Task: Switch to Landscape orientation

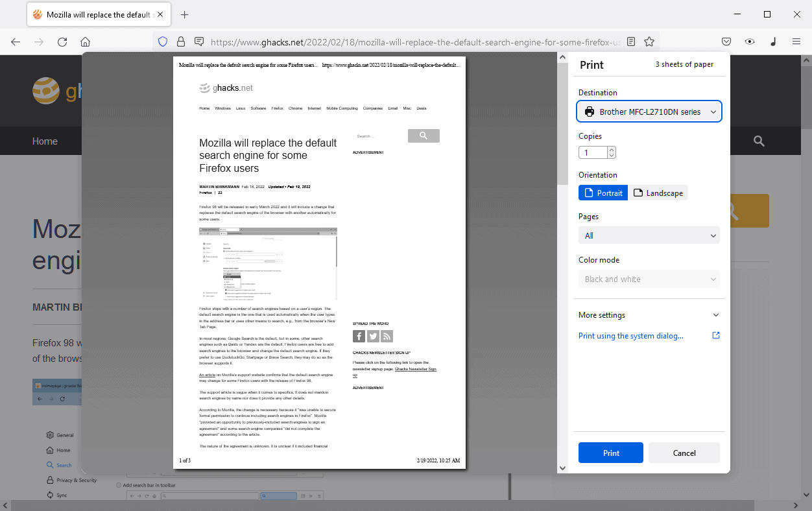Action: [658, 193]
